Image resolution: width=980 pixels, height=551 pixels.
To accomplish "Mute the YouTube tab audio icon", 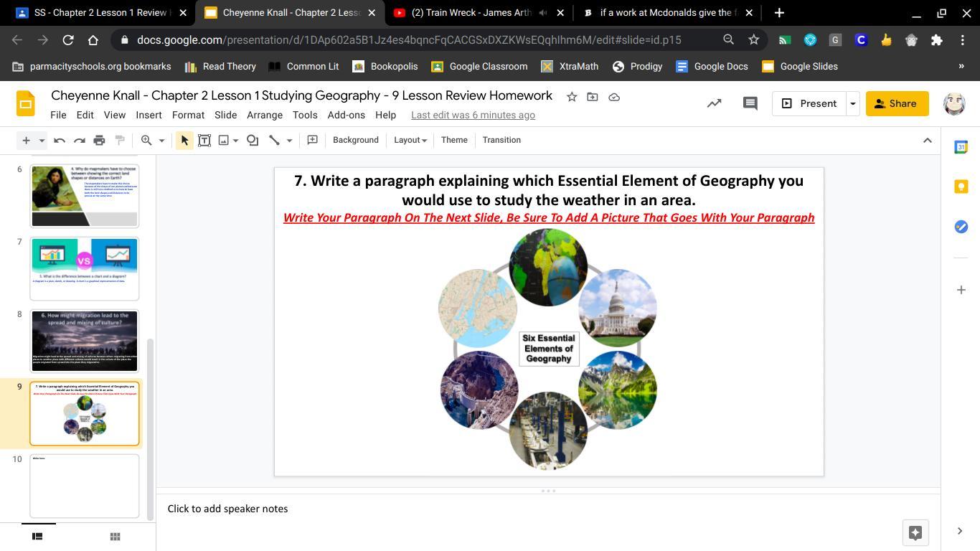I will pyautogui.click(x=545, y=13).
